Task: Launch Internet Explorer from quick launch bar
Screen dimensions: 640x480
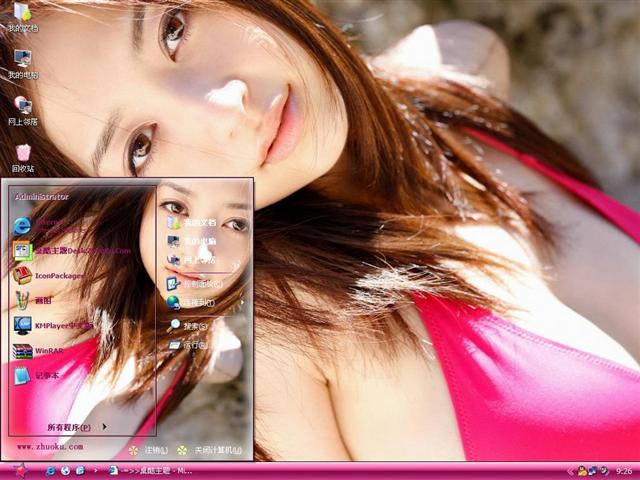Action: (x=51, y=471)
